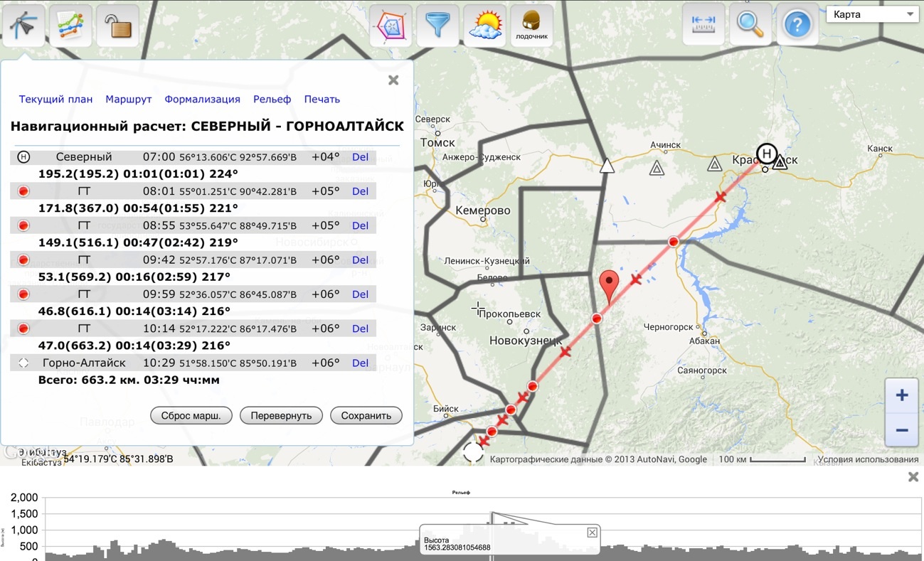Click the Сохранить button
The height and width of the screenshot is (561, 924).
click(x=366, y=415)
